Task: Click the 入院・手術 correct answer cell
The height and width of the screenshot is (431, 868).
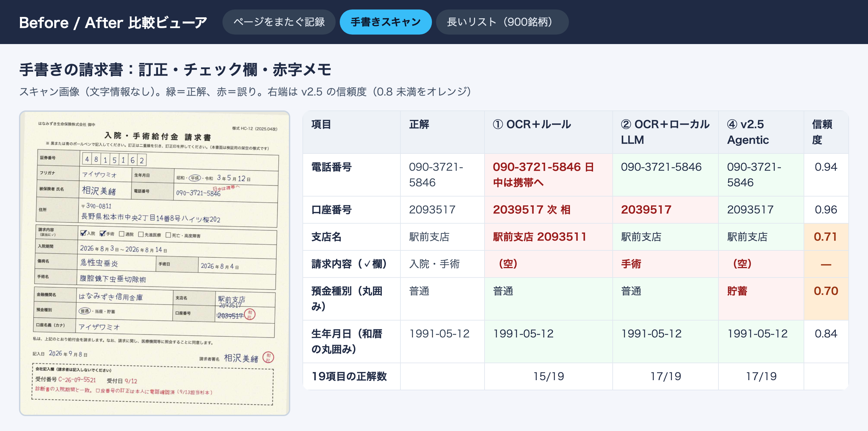Action: pos(442,264)
